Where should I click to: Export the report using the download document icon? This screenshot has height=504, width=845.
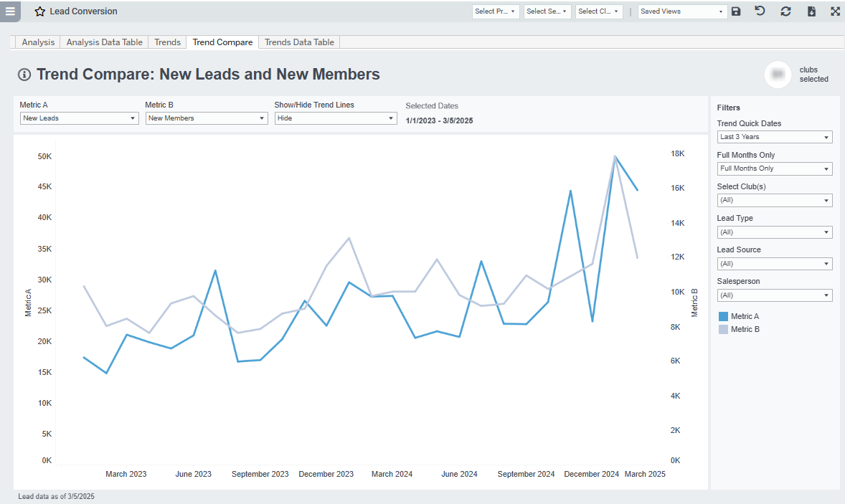click(x=810, y=11)
